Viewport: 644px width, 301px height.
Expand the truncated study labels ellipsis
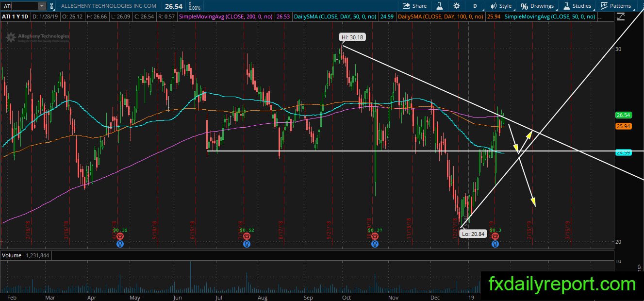[x=600, y=17]
